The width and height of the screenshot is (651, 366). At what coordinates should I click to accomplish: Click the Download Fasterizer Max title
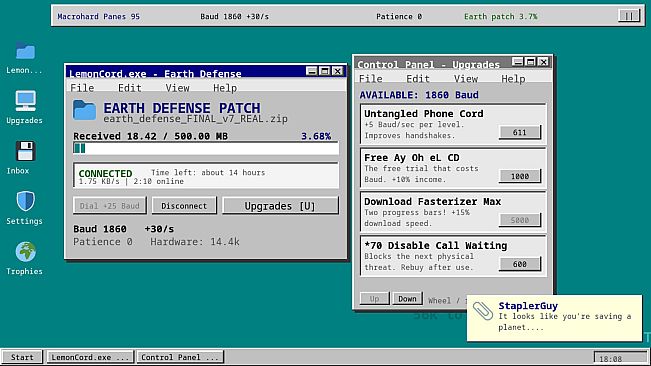point(433,202)
